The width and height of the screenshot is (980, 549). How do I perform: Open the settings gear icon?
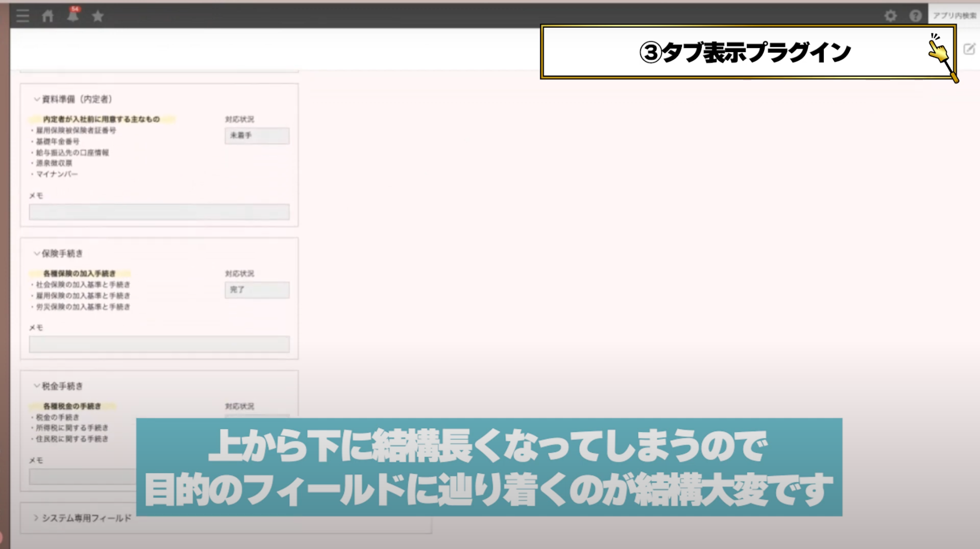pyautogui.click(x=890, y=16)
